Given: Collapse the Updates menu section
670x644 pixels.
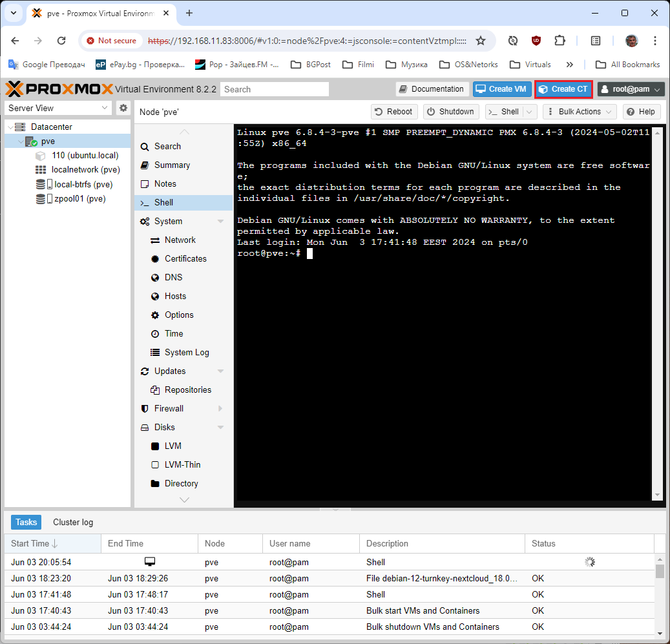Looking at the screenshot, I should coord(220,371).
